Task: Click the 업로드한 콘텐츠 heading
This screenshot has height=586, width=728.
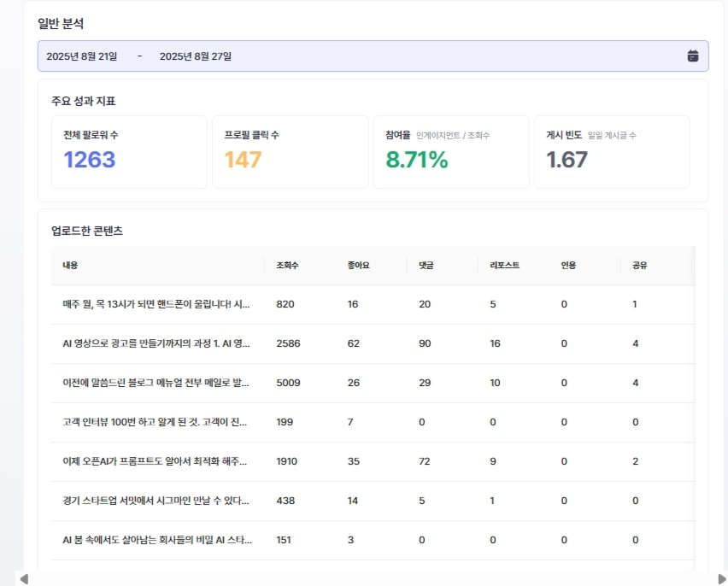Action: 87,231
